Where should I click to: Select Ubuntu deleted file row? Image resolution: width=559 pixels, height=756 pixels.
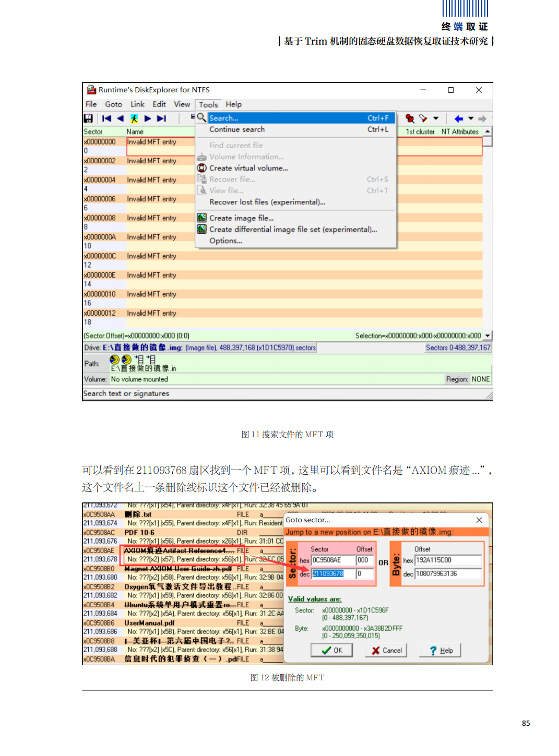(x=183, y=609)
